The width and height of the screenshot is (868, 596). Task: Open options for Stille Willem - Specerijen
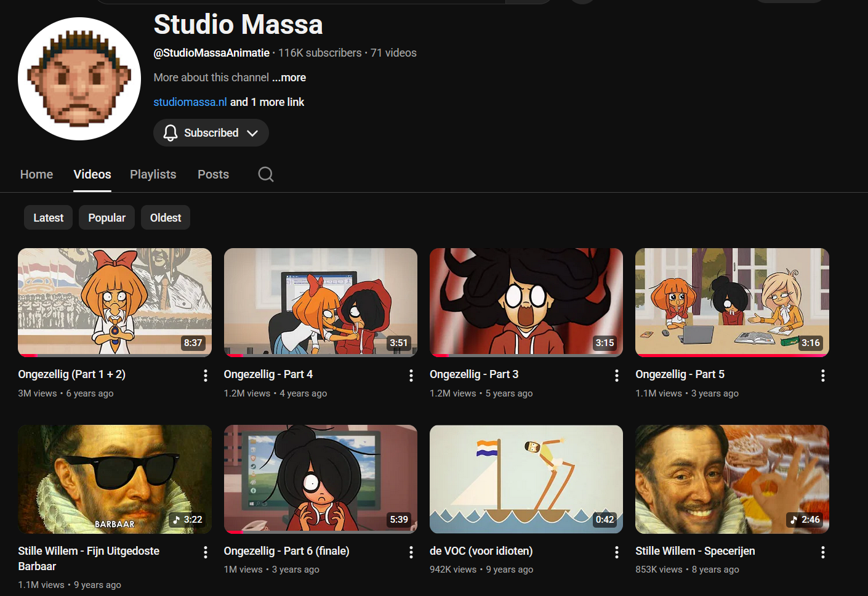(822, 552)
